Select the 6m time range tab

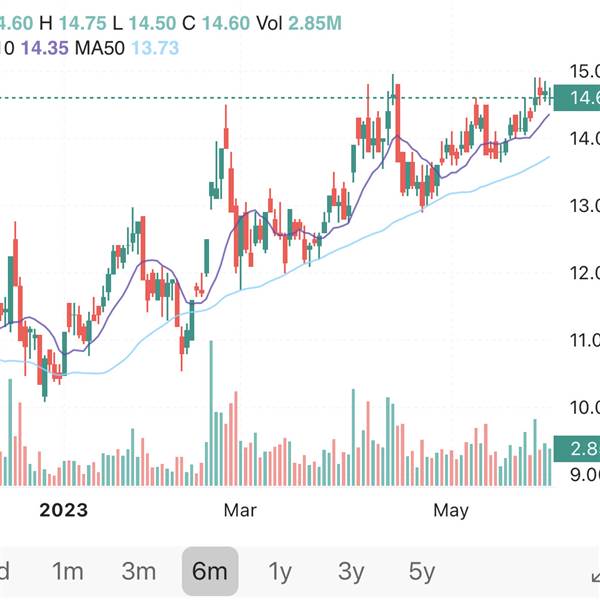210,571
